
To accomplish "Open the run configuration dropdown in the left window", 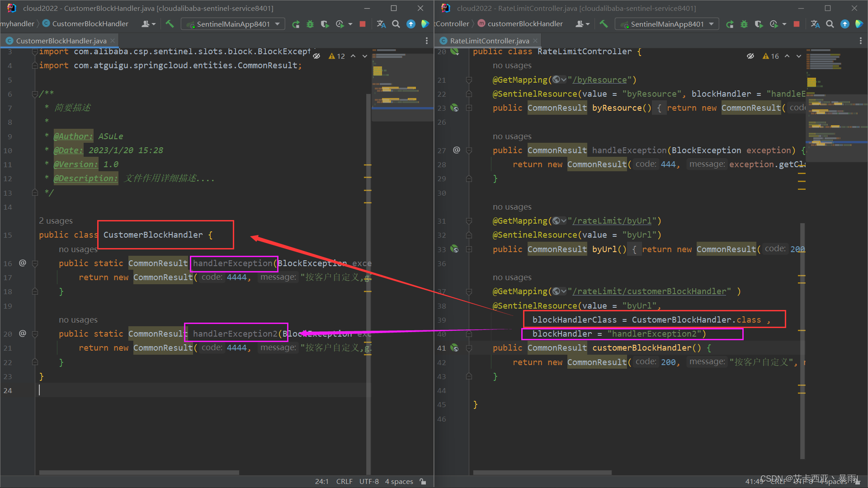I will (233, 24).
